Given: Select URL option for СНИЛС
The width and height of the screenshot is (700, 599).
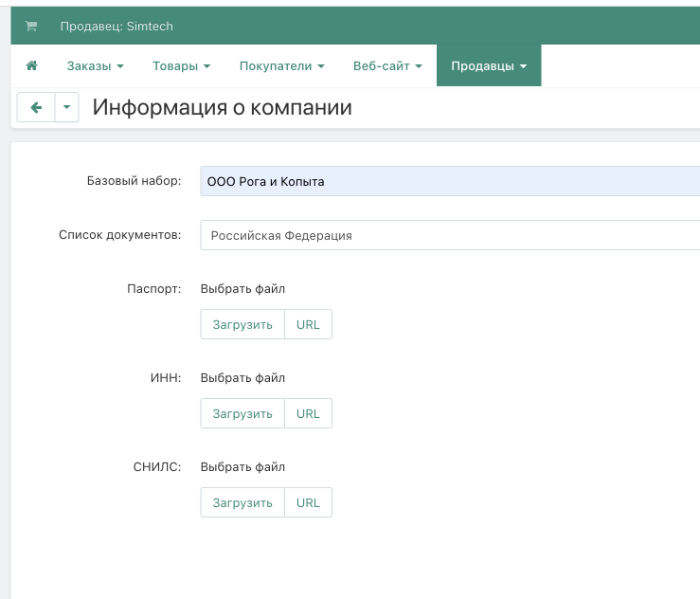Looking at the screenshot, I should pos(308,502).
